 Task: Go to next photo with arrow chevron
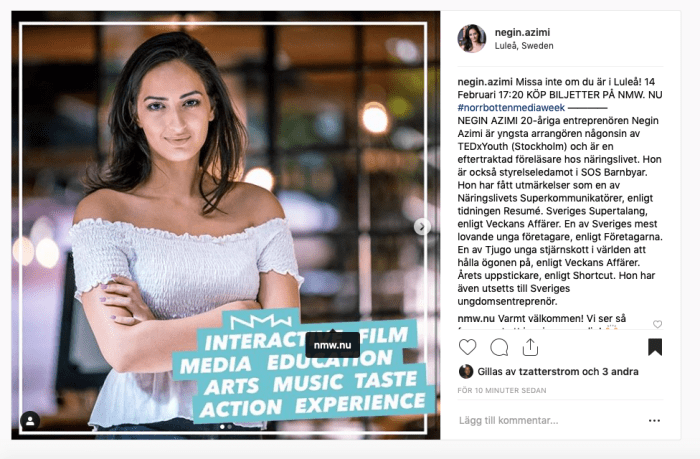(422, 226)
